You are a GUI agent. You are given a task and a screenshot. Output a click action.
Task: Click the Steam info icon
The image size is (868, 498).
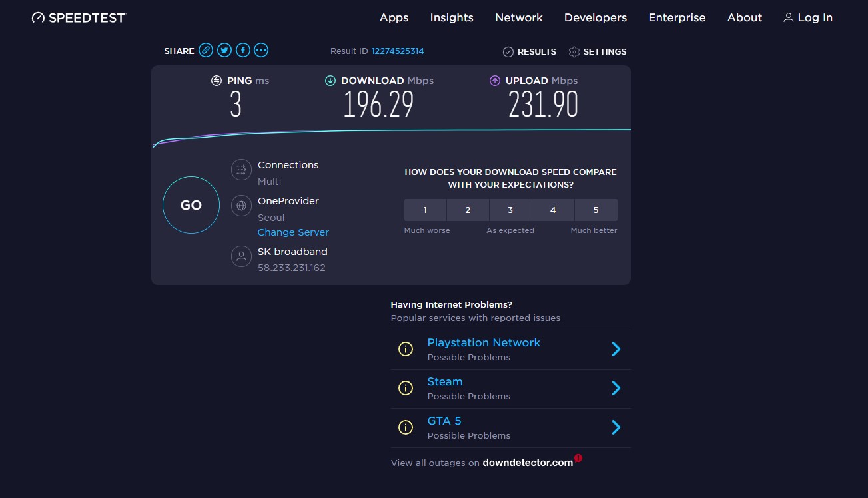coord(406,388)
